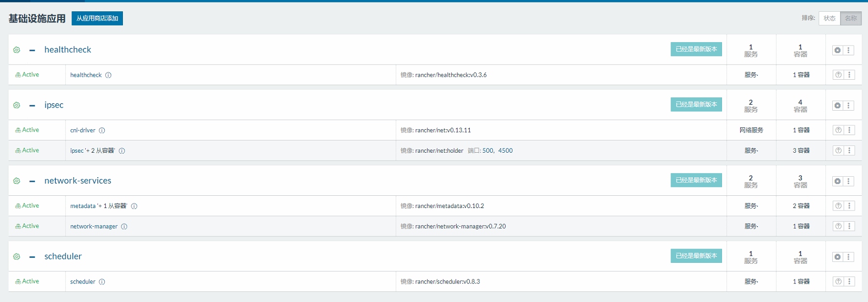This screenshot has height=302, width=868.
Task: Click the info icon next to network-manager
Action: 124,227
